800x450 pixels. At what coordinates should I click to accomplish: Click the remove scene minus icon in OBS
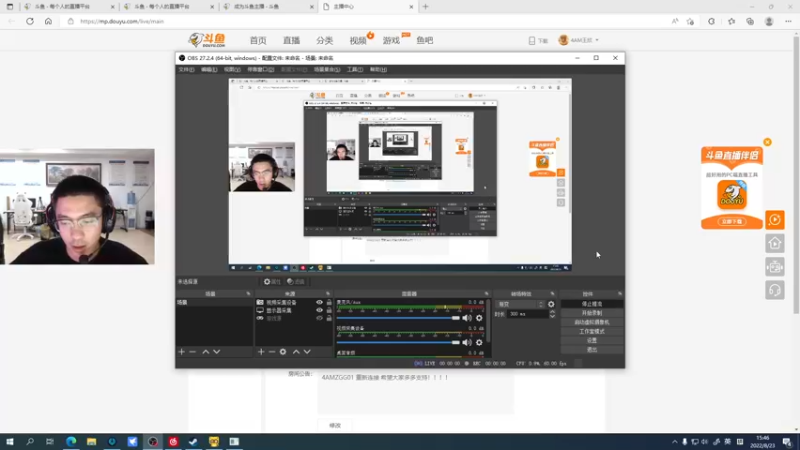point(192,352)
